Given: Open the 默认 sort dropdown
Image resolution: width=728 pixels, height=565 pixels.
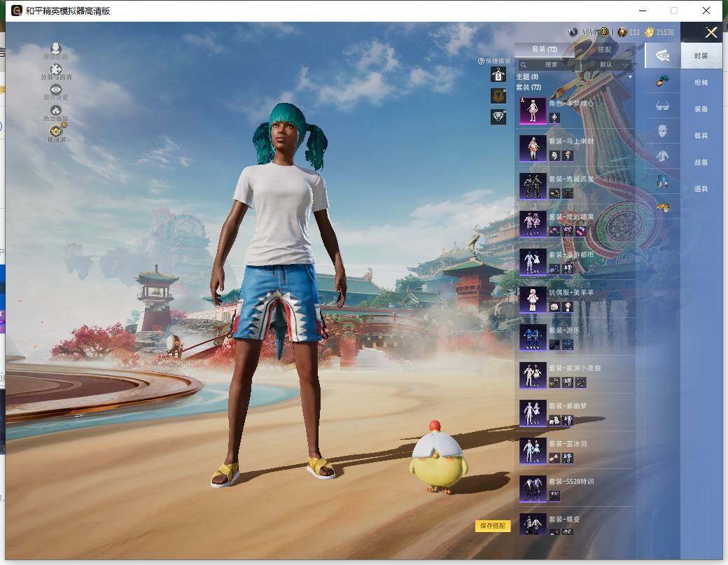Looking at the screenshot, I should tap(610, 64).
